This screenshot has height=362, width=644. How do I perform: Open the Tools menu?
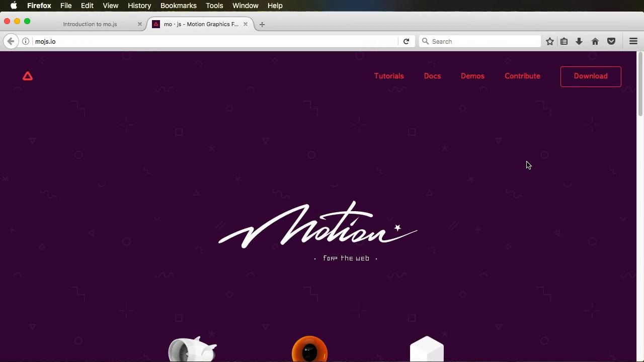pyautogui.click(x=214, y=6)
